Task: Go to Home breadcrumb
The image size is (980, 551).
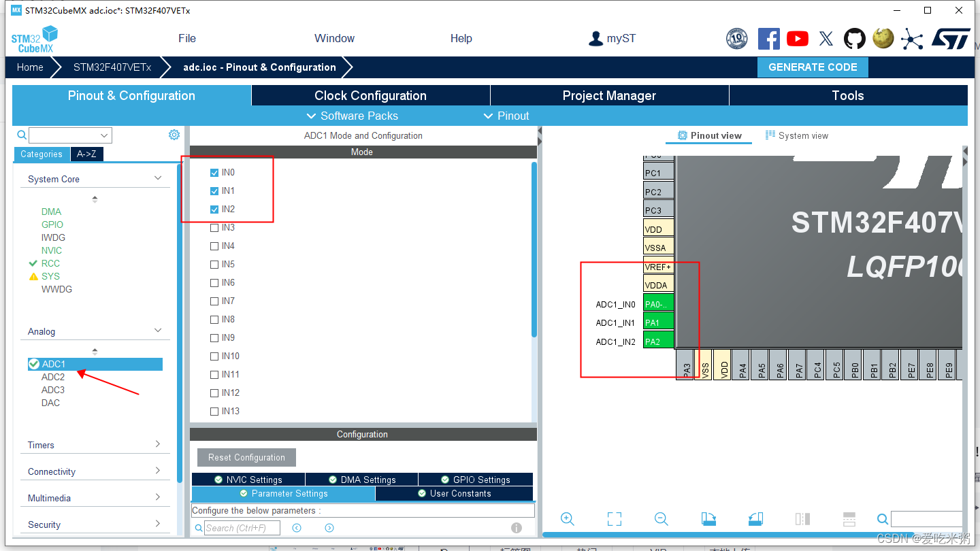Action: click(30, 67)
